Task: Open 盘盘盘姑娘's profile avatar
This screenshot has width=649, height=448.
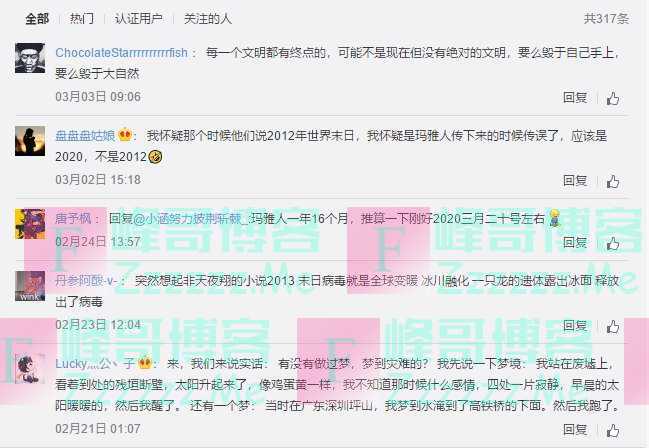Action: [30, 141]
